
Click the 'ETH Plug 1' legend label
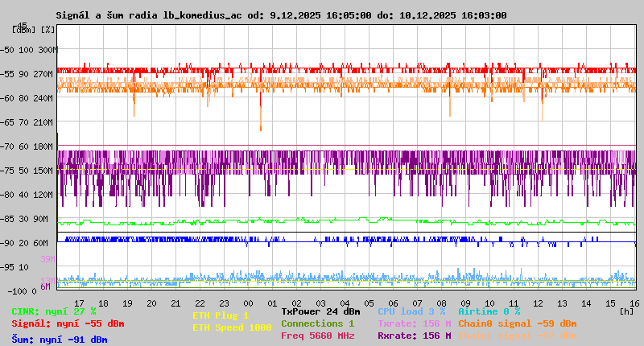[x=221, y=315]
